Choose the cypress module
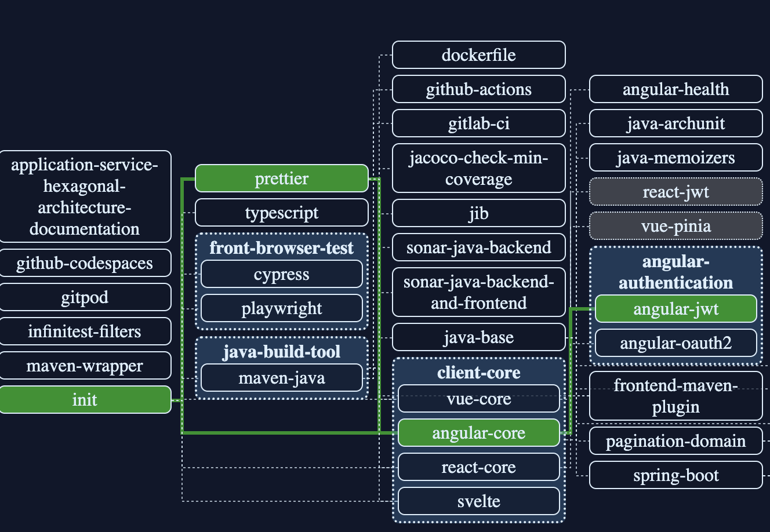 pos(282,274)
